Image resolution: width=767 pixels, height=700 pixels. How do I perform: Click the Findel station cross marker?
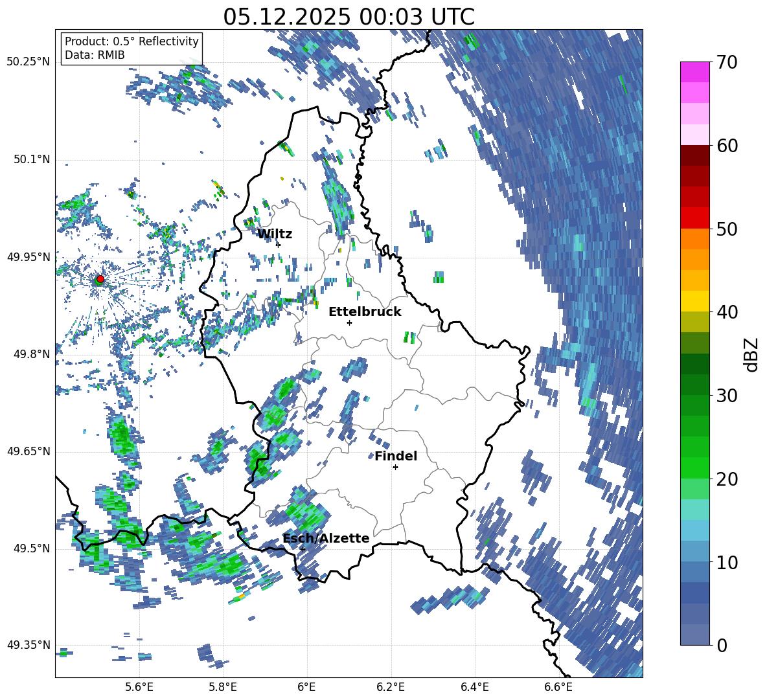(395, 468)
